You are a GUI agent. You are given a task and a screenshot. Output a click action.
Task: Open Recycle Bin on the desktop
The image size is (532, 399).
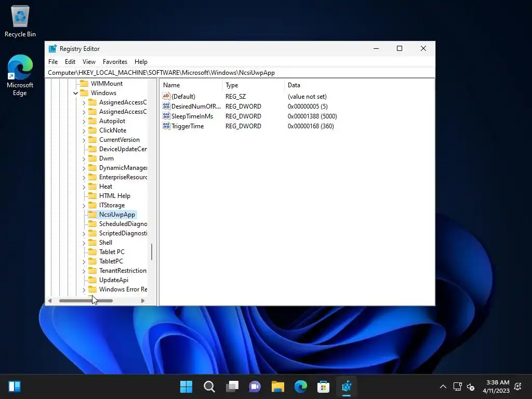coord(20,21)
